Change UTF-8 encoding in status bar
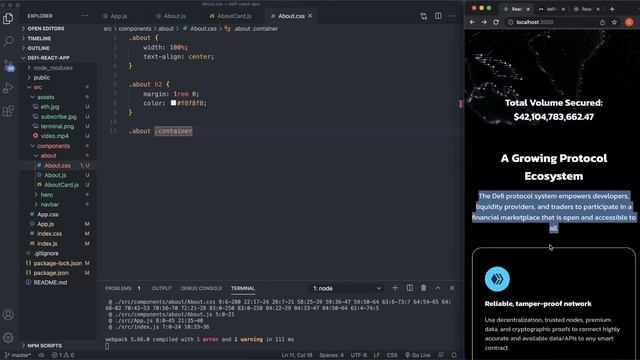Screen dimensions: 640x360 (x=359, y=355)
